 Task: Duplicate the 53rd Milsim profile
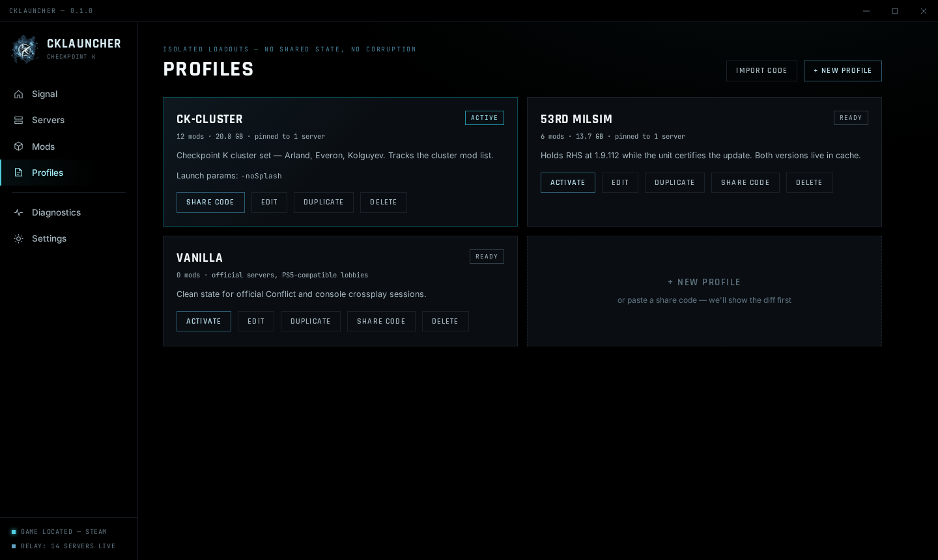675,183
